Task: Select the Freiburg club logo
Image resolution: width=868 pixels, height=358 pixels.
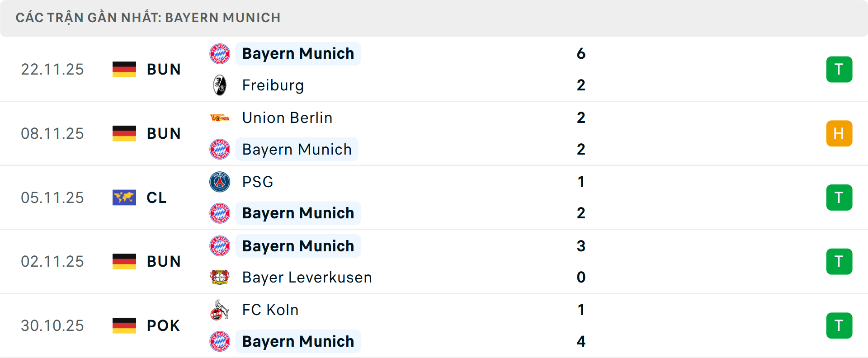Action: (x=220, y=85)
